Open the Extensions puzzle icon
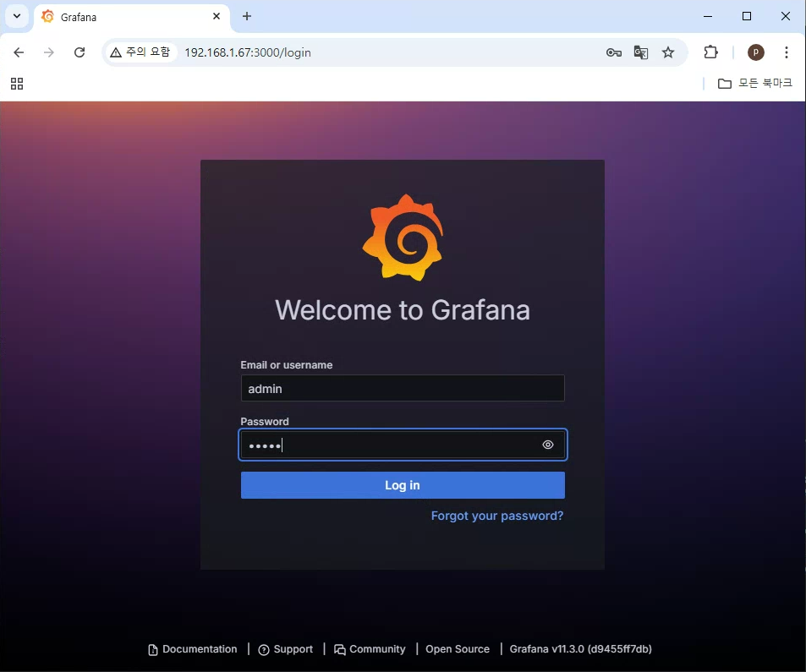Image resolution: width=806 pixels, height=672 pixels. pyautogui.click(x=711, y=52)
